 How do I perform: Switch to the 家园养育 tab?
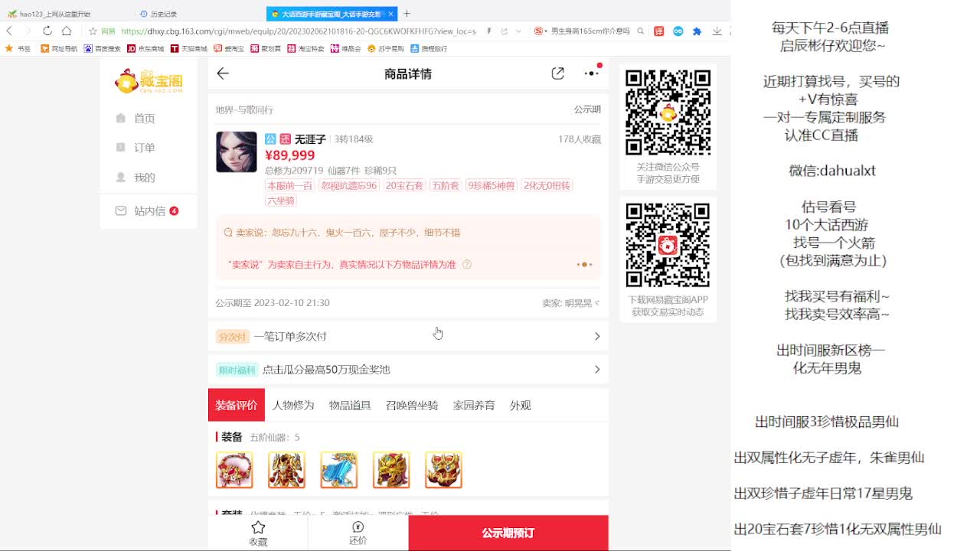(474, 406)
